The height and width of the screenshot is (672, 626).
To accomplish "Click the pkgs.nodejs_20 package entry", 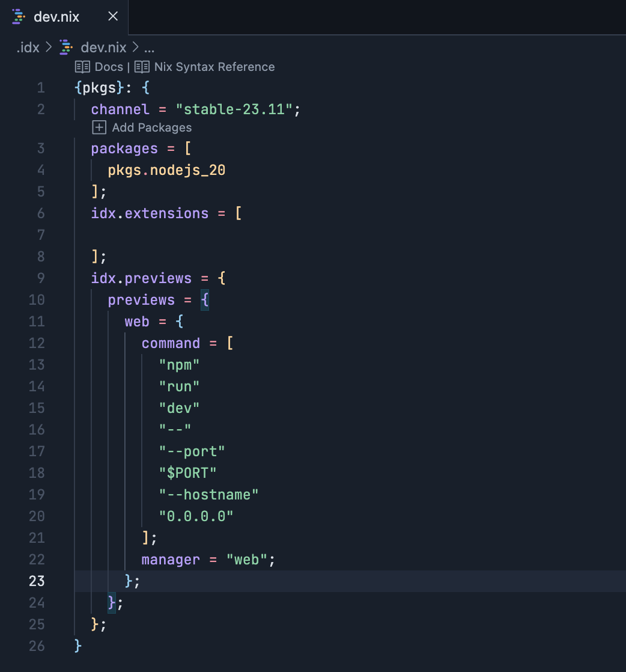I will pyautogui.click(x=166, y=170).
